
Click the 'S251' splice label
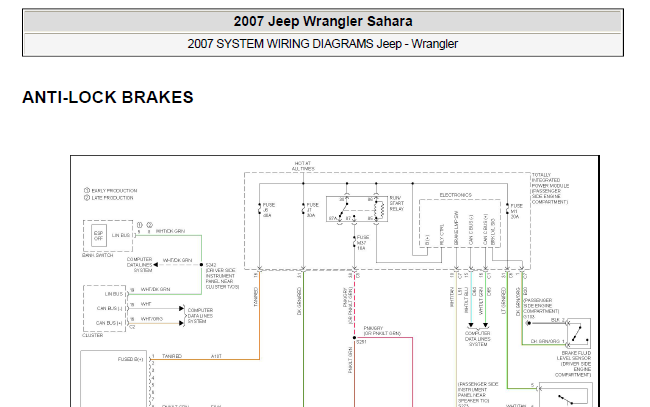pos(361,342)
